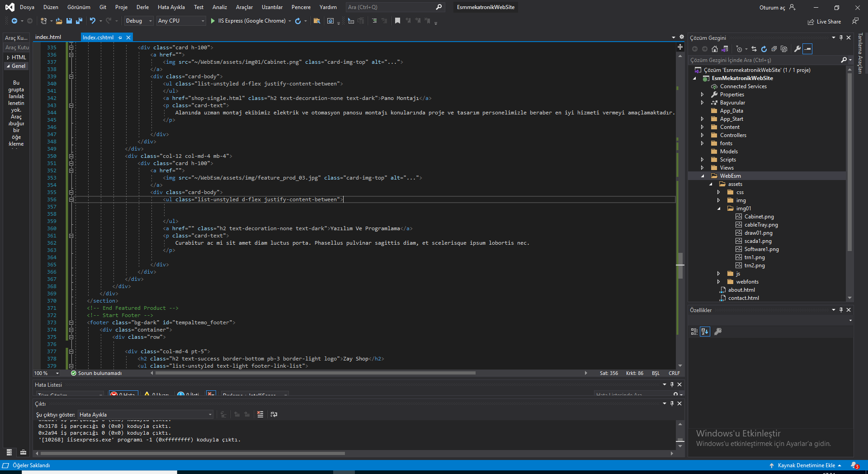Click the editor split window icon
Screen dimensions: 868x474
coord(680,47)
